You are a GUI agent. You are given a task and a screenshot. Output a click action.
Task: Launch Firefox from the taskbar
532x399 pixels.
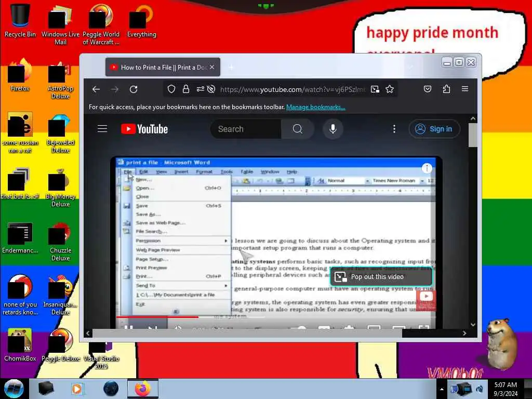tap(143, 389)
